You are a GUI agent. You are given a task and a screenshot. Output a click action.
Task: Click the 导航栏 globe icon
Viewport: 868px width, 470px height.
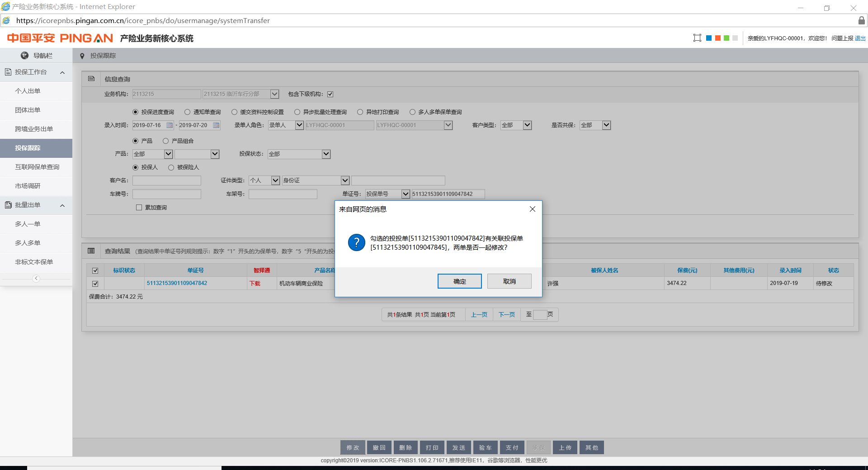click(x=25, y=55)
